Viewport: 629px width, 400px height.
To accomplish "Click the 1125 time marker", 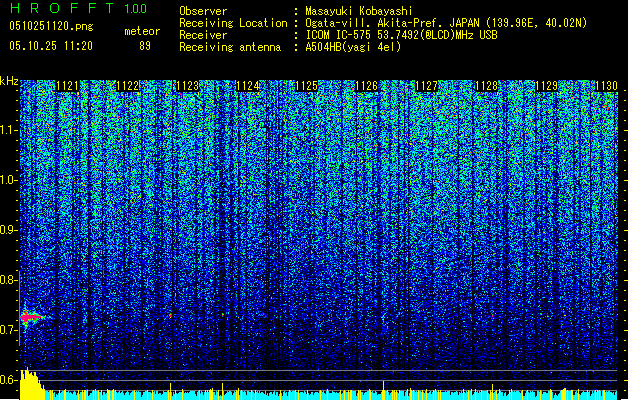I will click(306, 86).
